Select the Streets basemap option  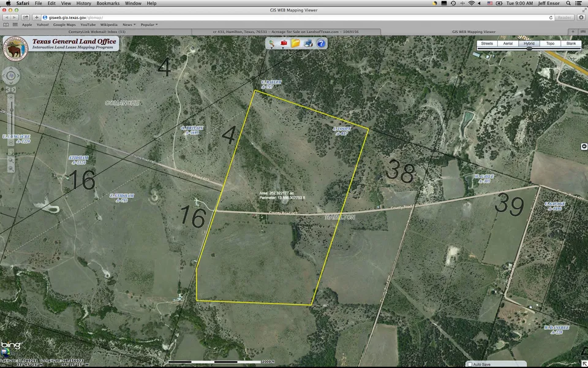487,44
